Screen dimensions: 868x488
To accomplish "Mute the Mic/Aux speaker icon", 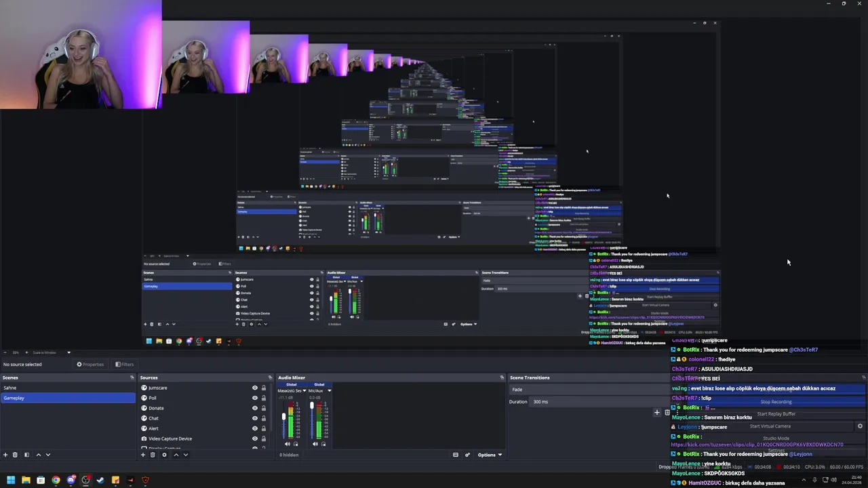I will (x=315, y=444).
